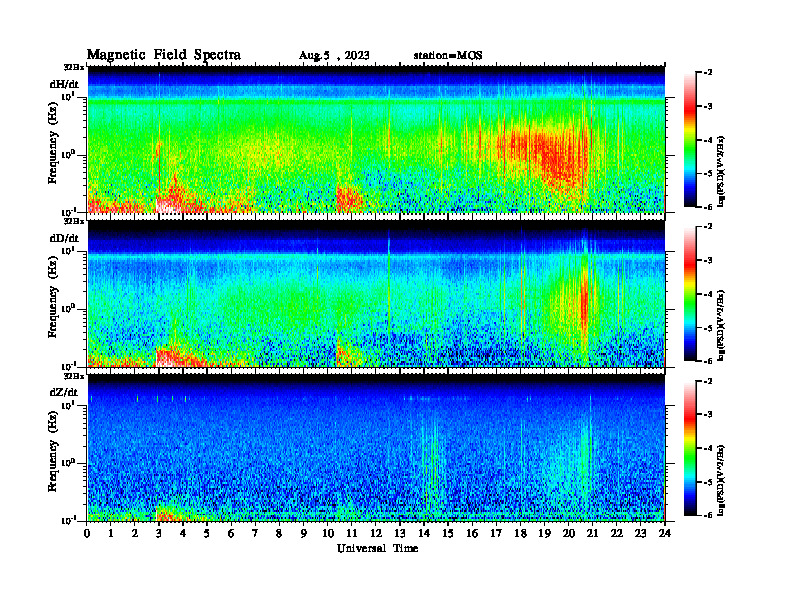Click the dZ/dt spectrogram plot area
The height and width of the screenshot is (612, 792).
pos(376,448)
